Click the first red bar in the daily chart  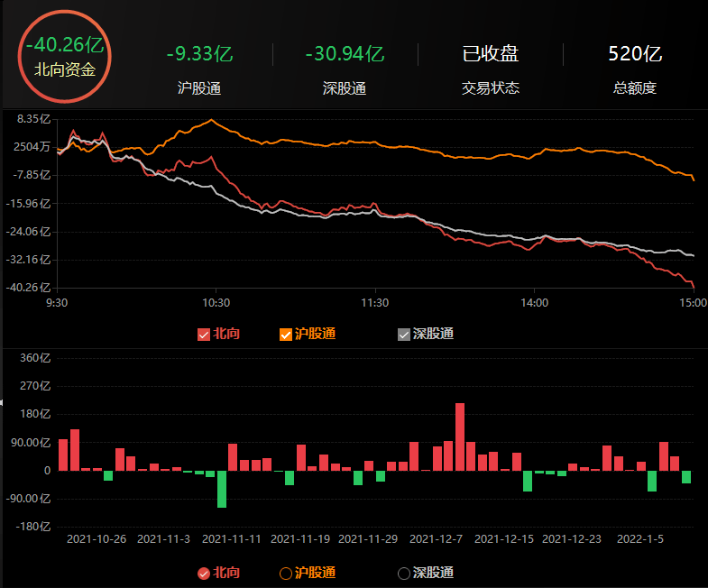pyautogui.click(x=63, y=455)
